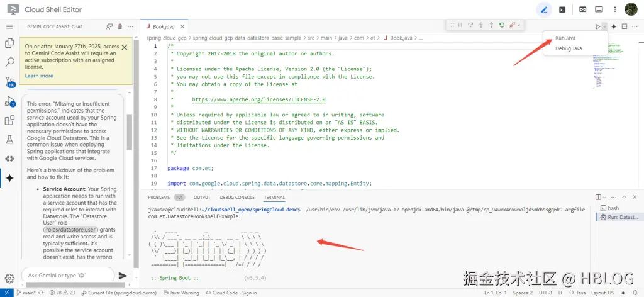Screen dimensions: 644x297
Task: Click the spring-cloud-gcp breadcrumb
Action: (x=165, y=38)
